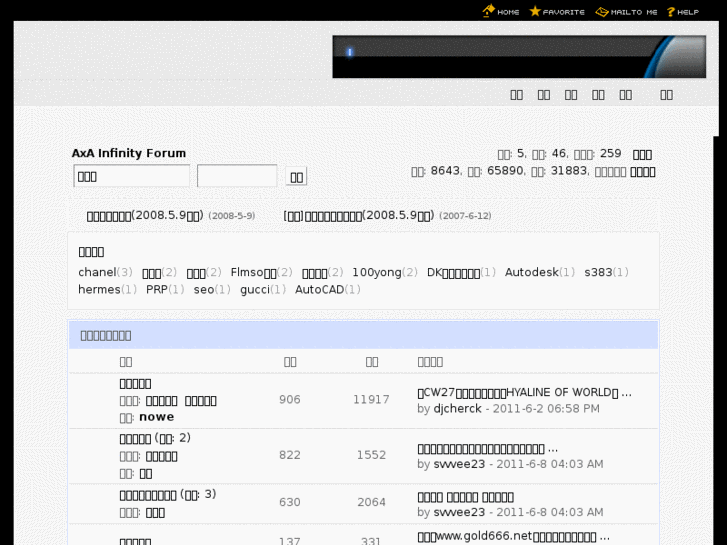Click the blue indicator in the banner
Viewport: 727px width, 545px height.
tap(350, 52)
